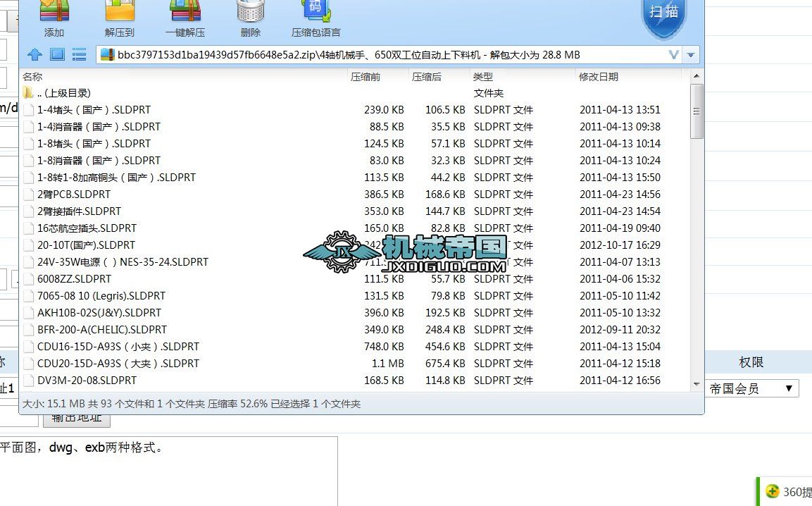Click the file icon of 6008ZZ.SLDPRT

tap(28, 279)
